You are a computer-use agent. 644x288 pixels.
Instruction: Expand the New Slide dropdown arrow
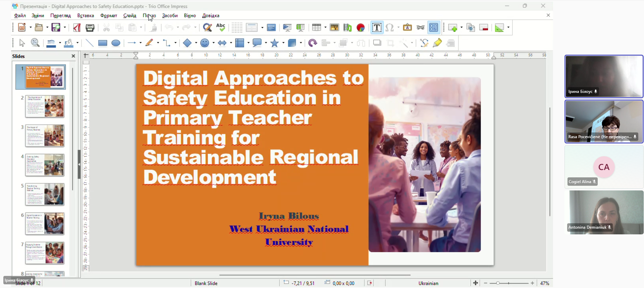462,27
